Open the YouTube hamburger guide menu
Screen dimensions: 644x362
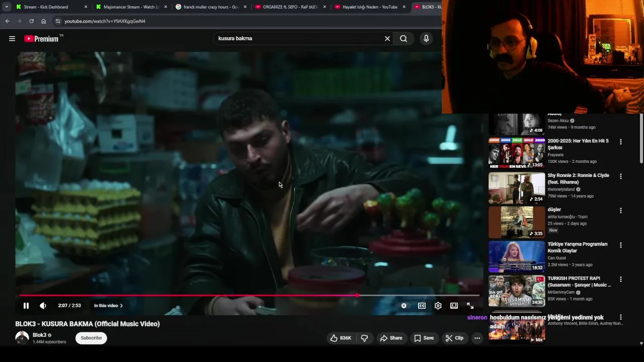pos(12,39)
